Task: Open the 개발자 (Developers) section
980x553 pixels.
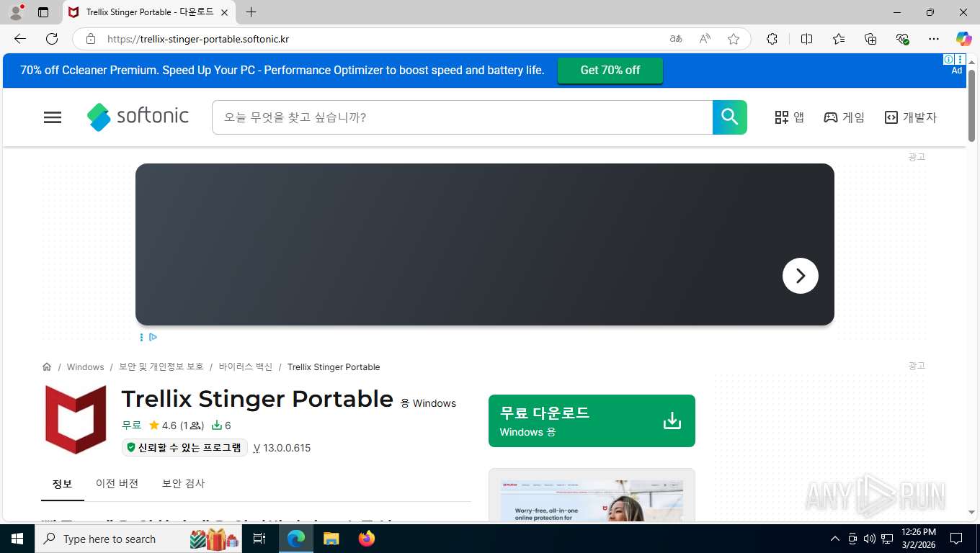Action: coord(910,117)
